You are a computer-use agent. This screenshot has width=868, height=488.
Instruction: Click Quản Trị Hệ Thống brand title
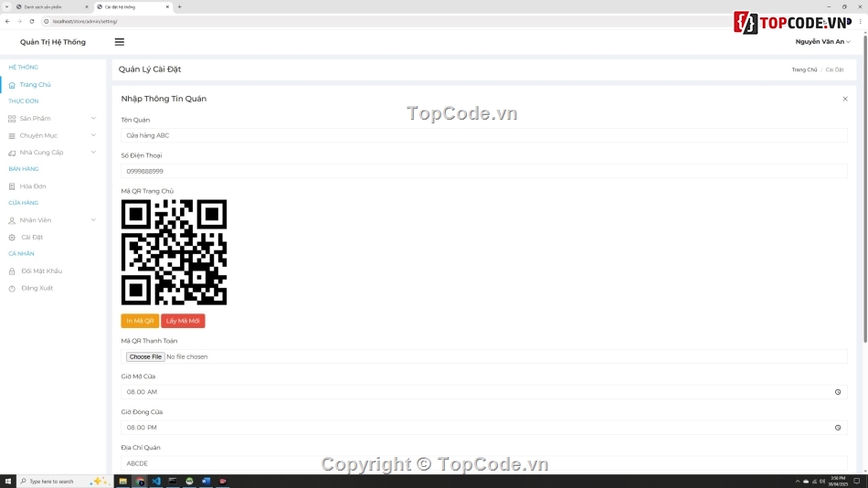pyautogui.click(x=53, y=42)
